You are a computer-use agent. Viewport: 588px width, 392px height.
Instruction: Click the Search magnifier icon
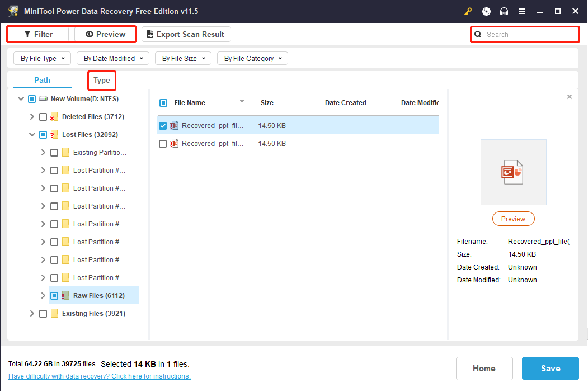tap(478, 34)
